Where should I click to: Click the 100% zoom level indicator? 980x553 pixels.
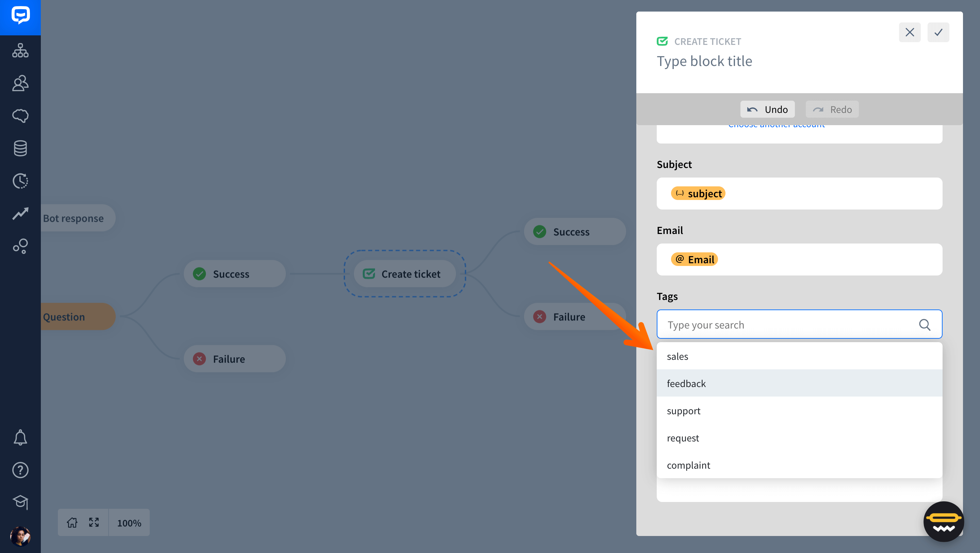pyautogui.click(x=129, y=523)
